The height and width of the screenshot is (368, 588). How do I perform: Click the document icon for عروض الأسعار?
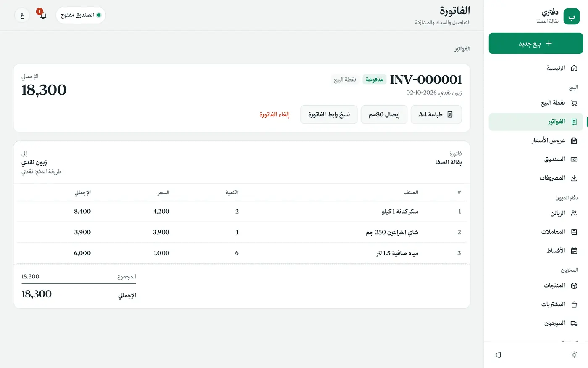pos(574,140)
